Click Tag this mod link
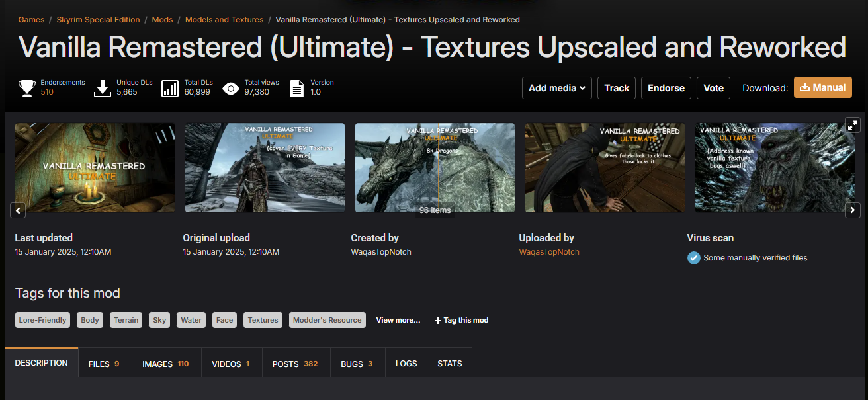868x400 pixels. (462, 320)
